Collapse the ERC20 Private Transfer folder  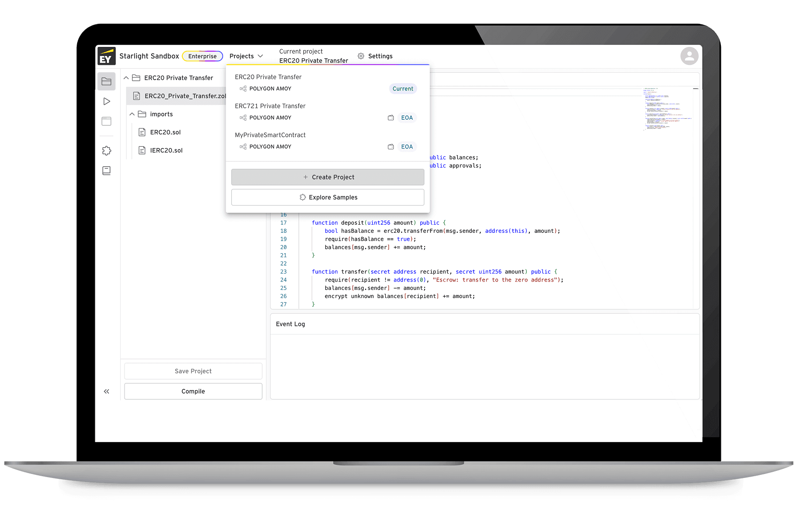pos(126,78)
